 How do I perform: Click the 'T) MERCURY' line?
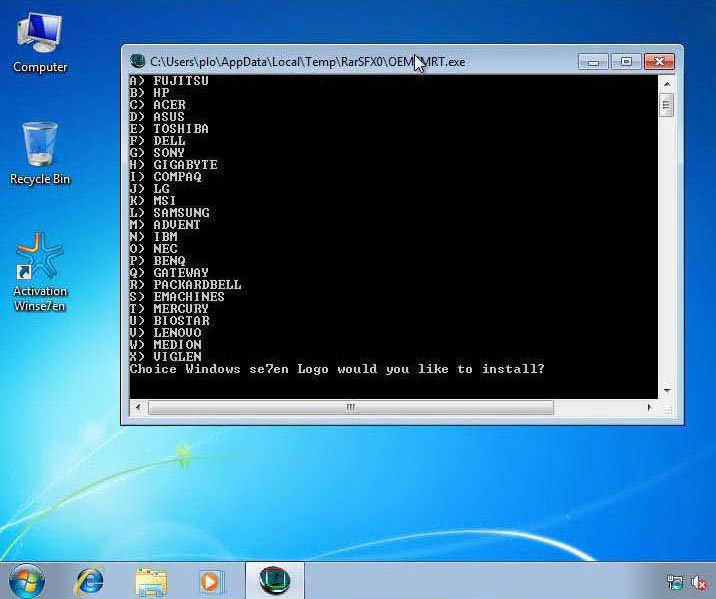(169, 309)
